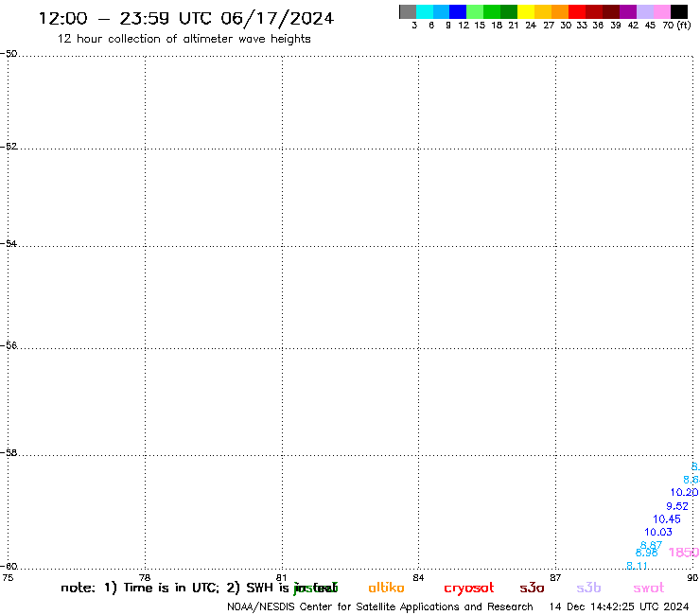Click the longitude axis label 84
This screenshot has width=700, height=615.
(418, 577)
